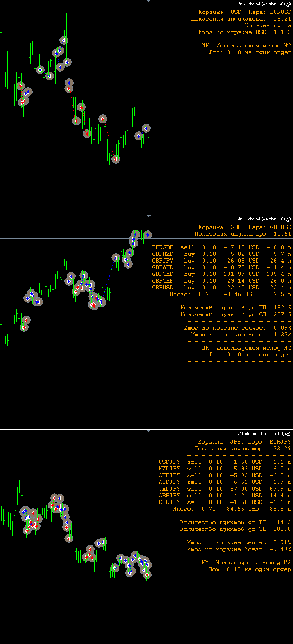293x644 pixels.
Task: Click 'Лот: 0.10 на один ордер' on the EURUSD chart
Action: [250, 52]
